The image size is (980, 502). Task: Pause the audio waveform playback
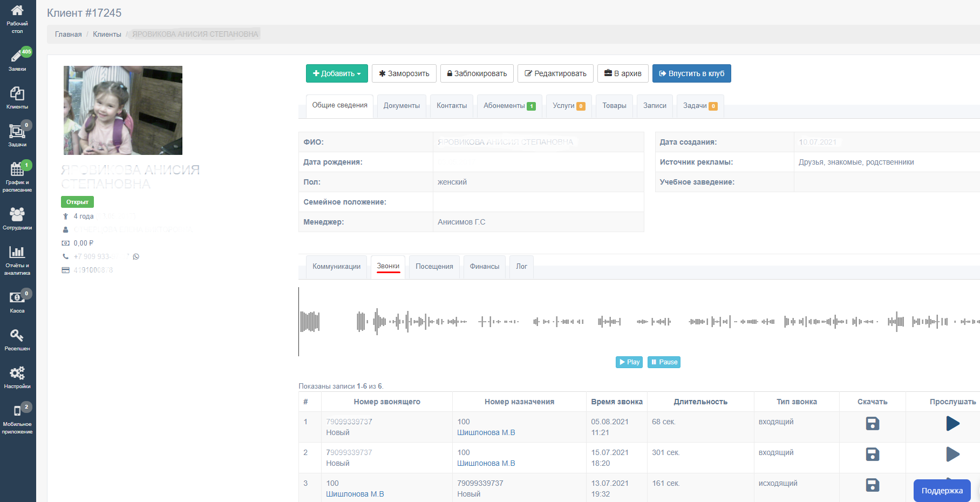[664, 362]
